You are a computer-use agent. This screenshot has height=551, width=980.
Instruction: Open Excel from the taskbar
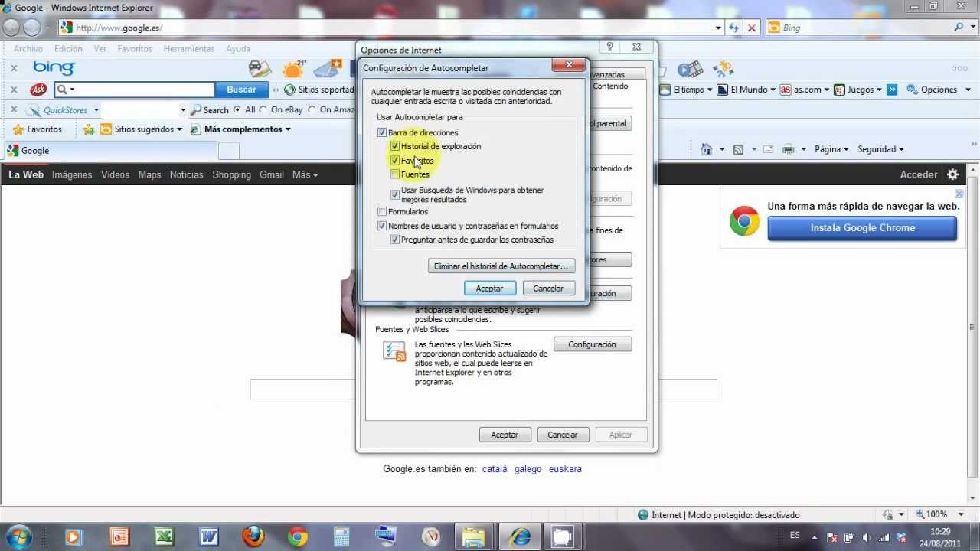[x=164, y=536]
